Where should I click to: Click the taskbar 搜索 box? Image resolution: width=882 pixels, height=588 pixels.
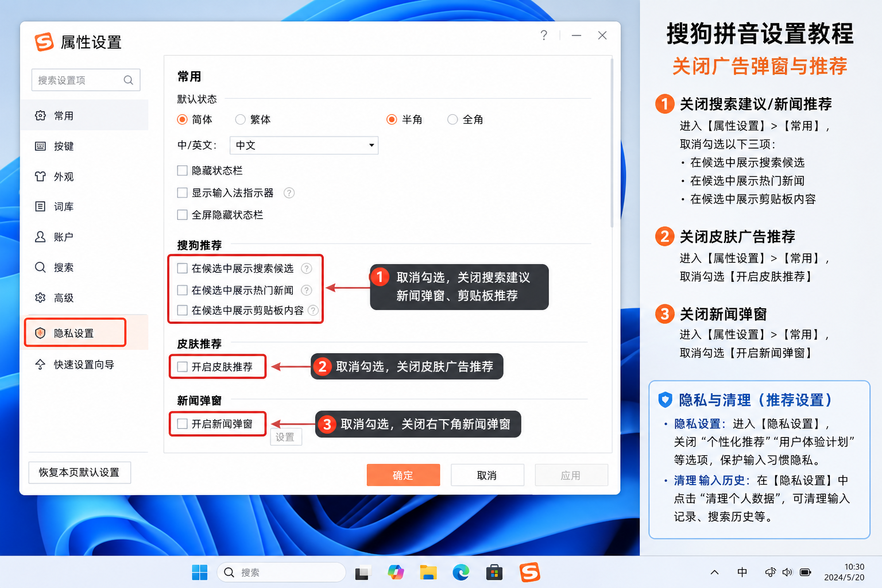point(281,572)
